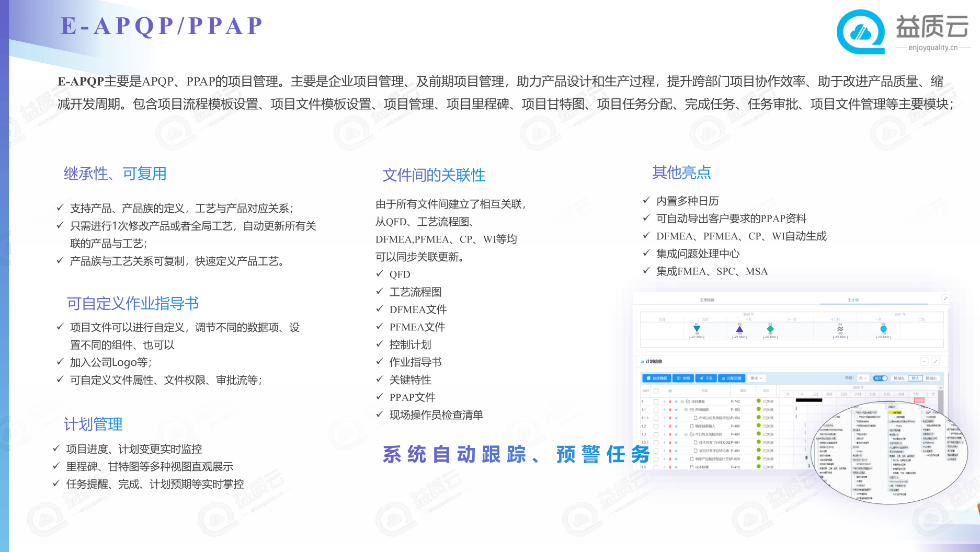This screenshot has height=552, width=980.
Task: Collapse the 项目准备 tree node
Action: point(682,401)
